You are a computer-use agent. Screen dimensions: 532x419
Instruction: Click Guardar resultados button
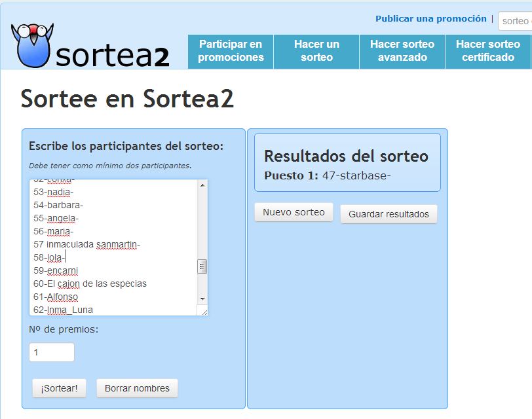(x=389, y=214)
